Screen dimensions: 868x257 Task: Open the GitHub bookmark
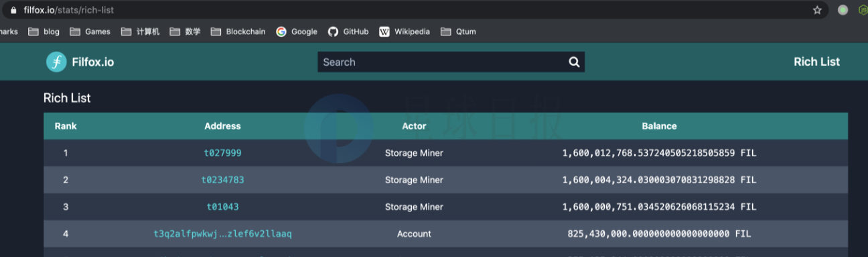(348, 32)
